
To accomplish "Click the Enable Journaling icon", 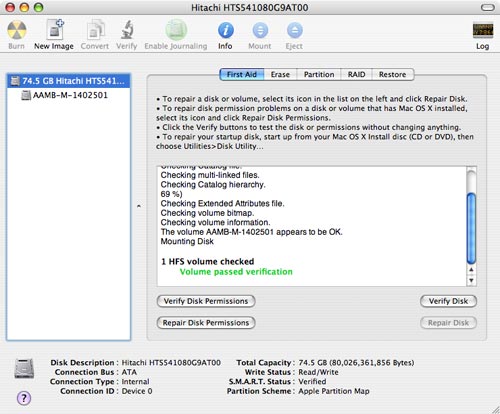I will click(176, 30).
